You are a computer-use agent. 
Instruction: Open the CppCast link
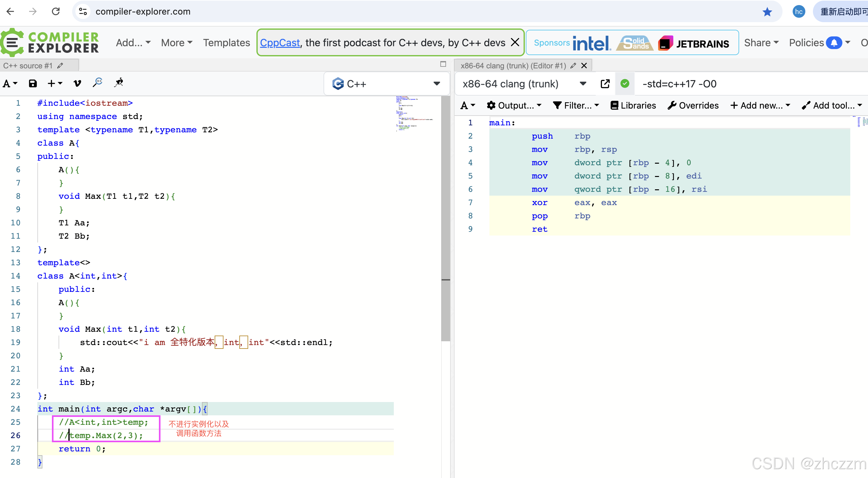280,43
